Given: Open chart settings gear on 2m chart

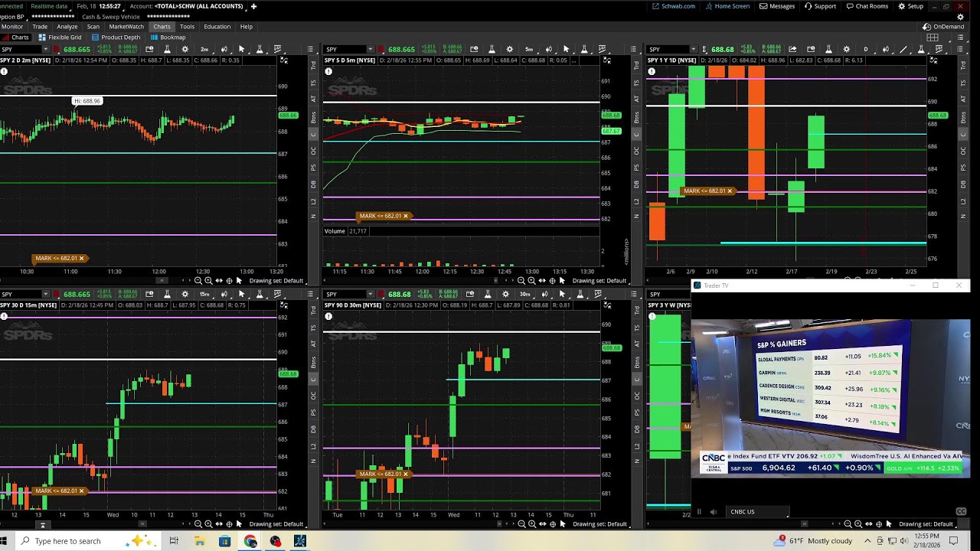Looking at the screenshot, I should click(x=185, y=49).
